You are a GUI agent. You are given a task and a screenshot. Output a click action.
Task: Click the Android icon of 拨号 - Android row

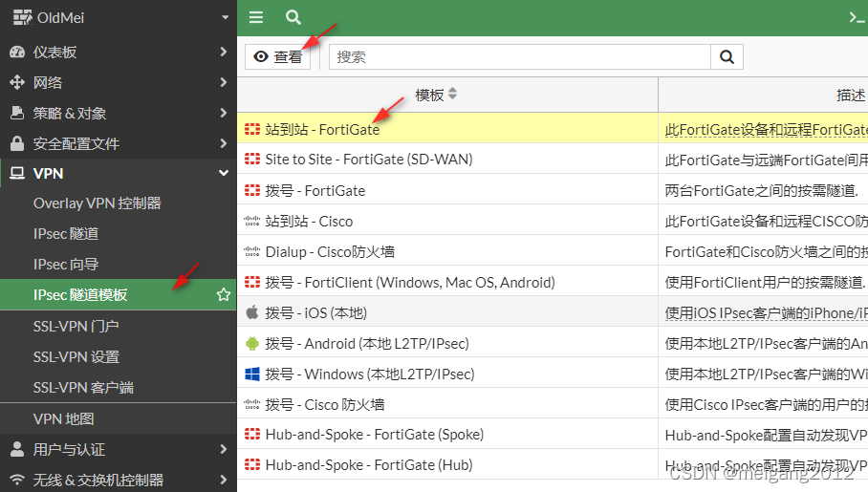coord(251,344)
